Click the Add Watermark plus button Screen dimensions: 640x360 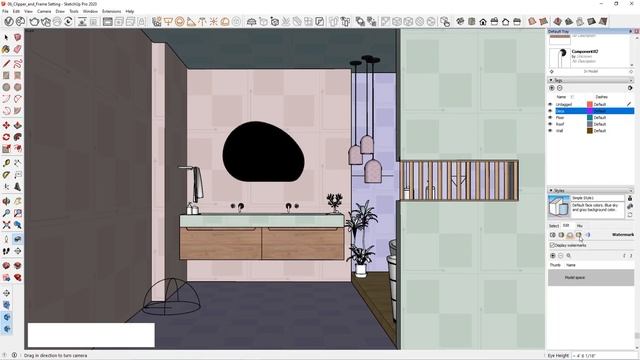pos(553,256)
